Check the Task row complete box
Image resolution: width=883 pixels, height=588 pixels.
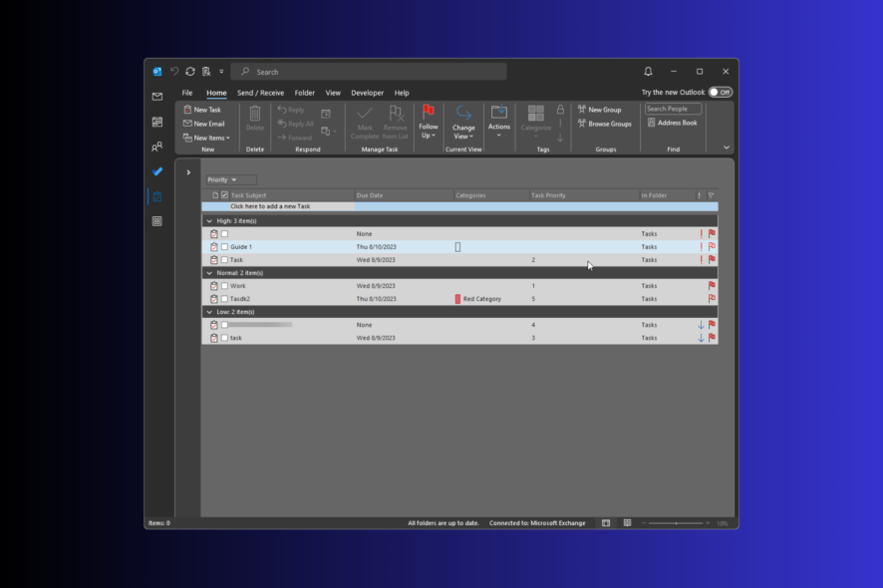(x=224, y=260)
